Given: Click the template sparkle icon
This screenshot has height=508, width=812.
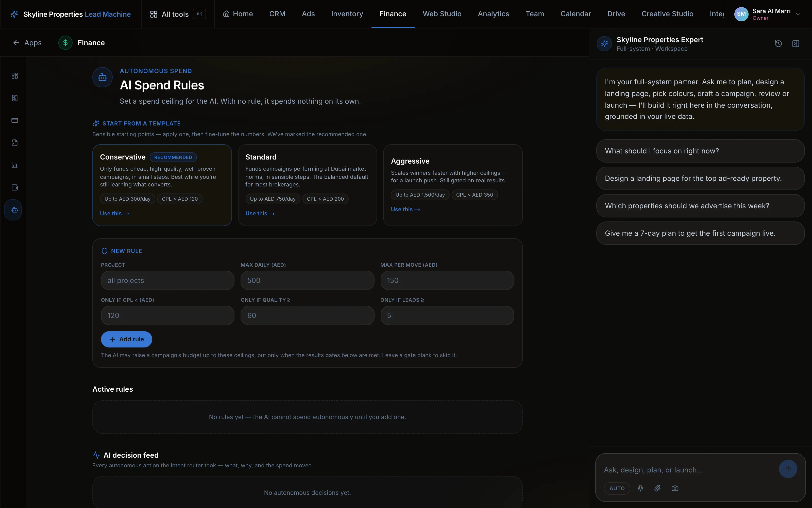Looking at the screenshot, I should point(96,123).
